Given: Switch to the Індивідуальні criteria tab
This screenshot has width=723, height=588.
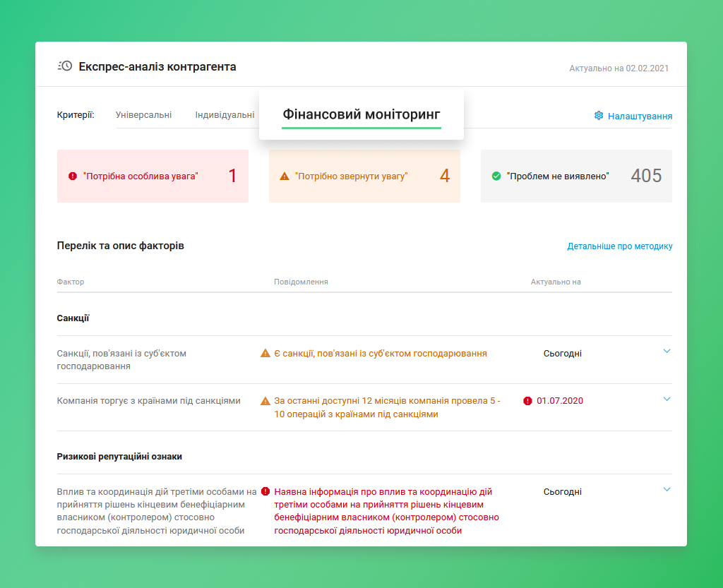Looking at the screenshot, I should coord(225,115).
